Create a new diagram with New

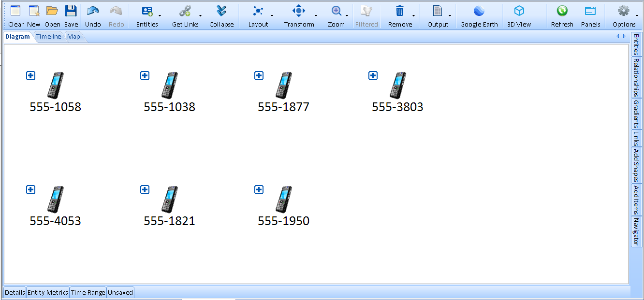(34, 11)
